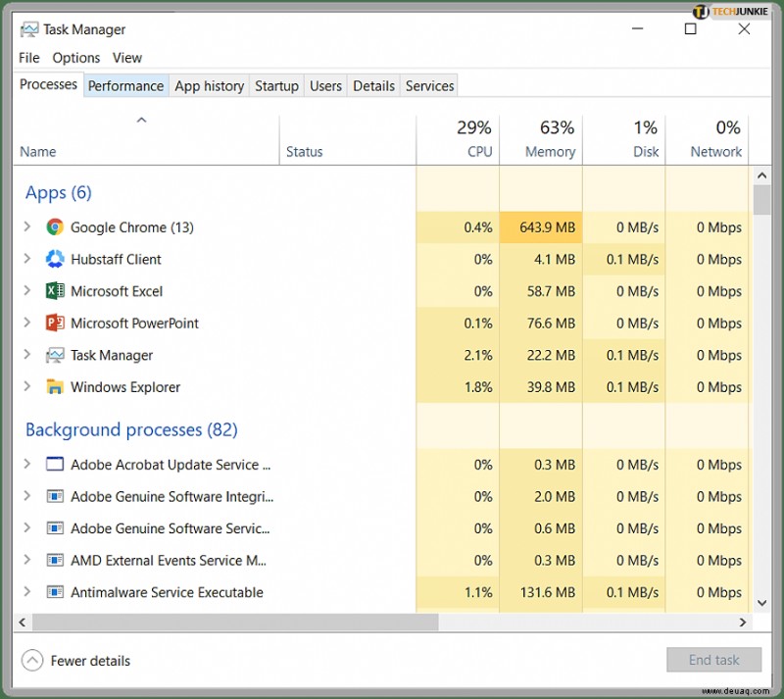Screen dimensions: 784x699
Task: Click the Antimalware Service Executable icon
Action: 55,592
